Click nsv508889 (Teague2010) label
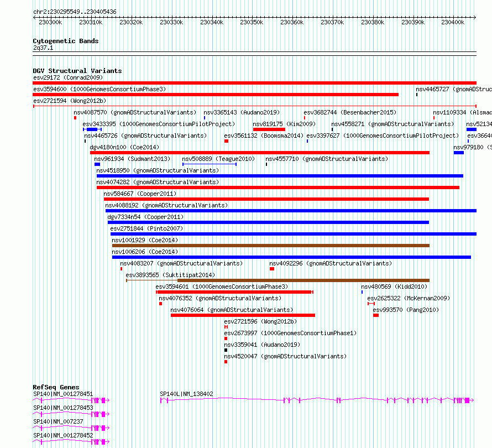This screenshot has height=448, width=492. pos(218,159)
